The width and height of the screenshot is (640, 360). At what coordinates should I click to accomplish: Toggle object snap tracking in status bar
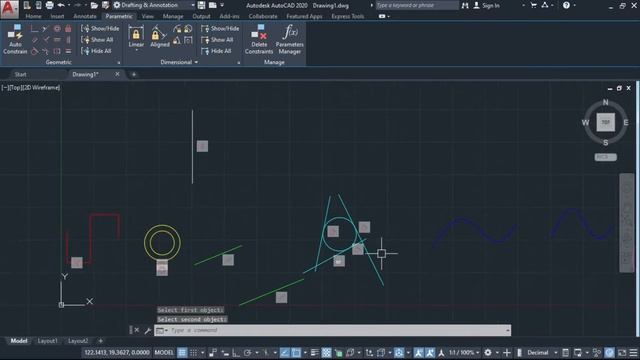[x=284, y=353]
